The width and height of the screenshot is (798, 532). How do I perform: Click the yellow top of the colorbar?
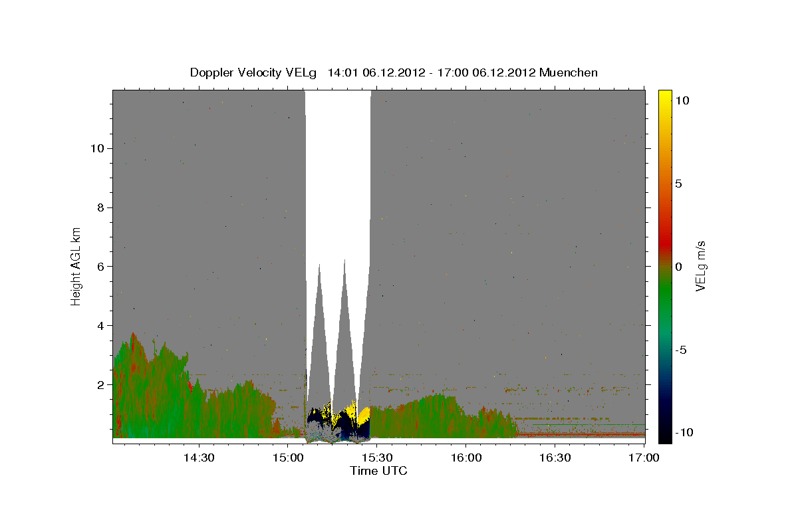pyautogui.click(x=665, y=96)
